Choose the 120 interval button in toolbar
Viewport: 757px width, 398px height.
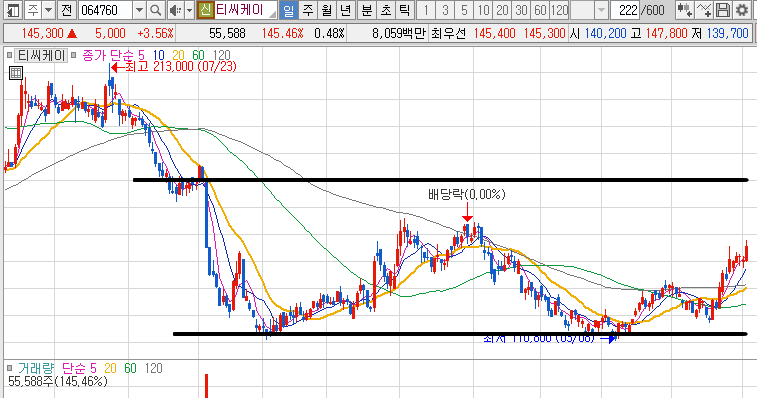pyautogui.click(x=559, y=10)
